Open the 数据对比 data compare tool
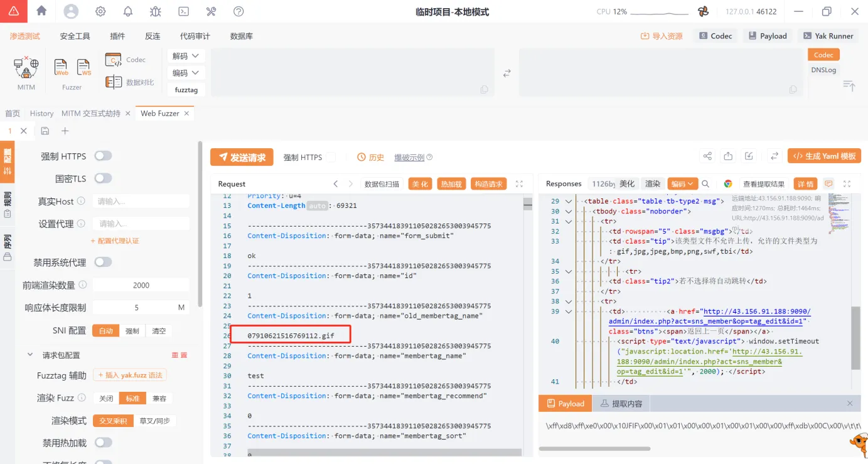Viewport: 868px width, 464px height. click(x=130, y=82)
